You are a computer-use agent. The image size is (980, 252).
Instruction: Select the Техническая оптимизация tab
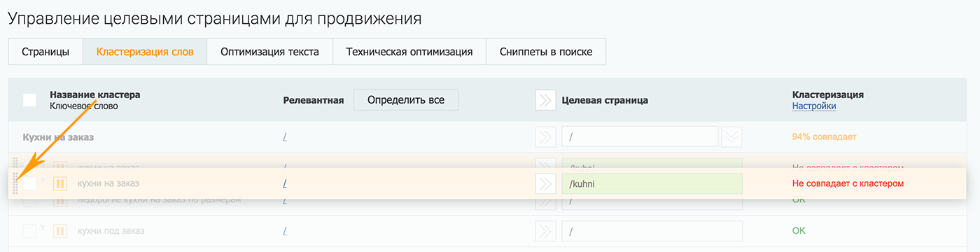pos(409,52)
